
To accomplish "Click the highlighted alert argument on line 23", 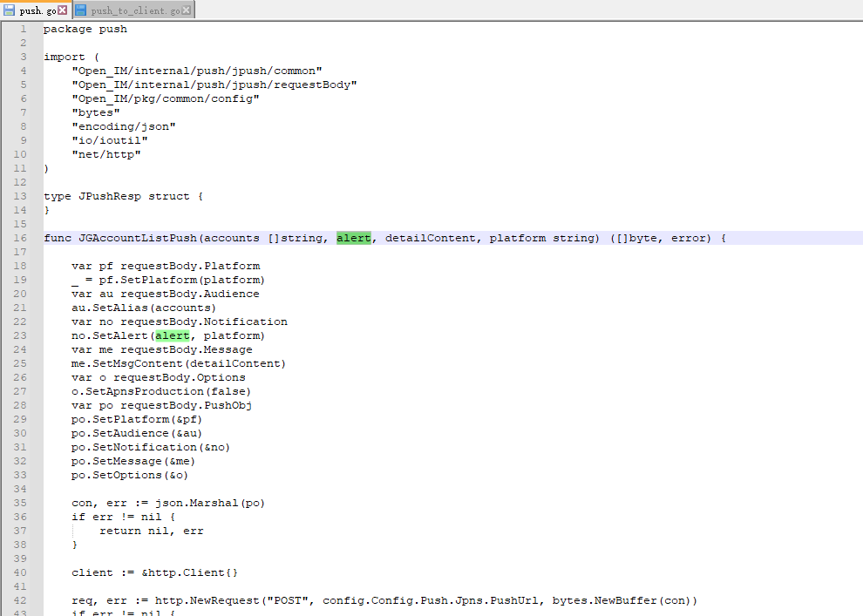I will [x=172, y=335].
